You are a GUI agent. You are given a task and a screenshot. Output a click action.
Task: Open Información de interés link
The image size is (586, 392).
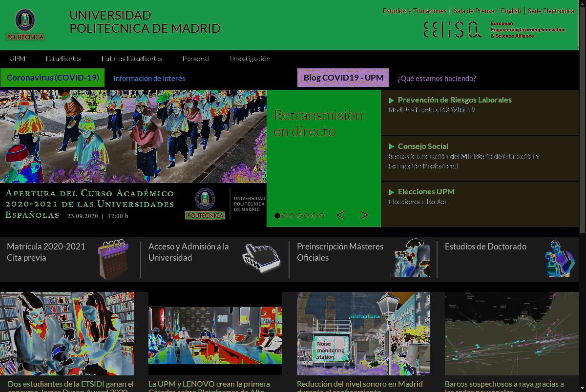[x=149, y=78]
